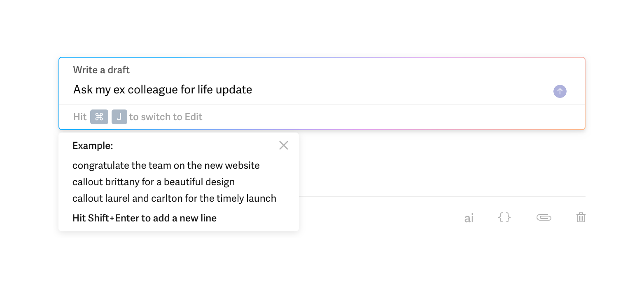The width and height of the screenshot is (644, 291).
Task: Click the word "Edit" in the shortcut hint
Action: tap(193, 117)
